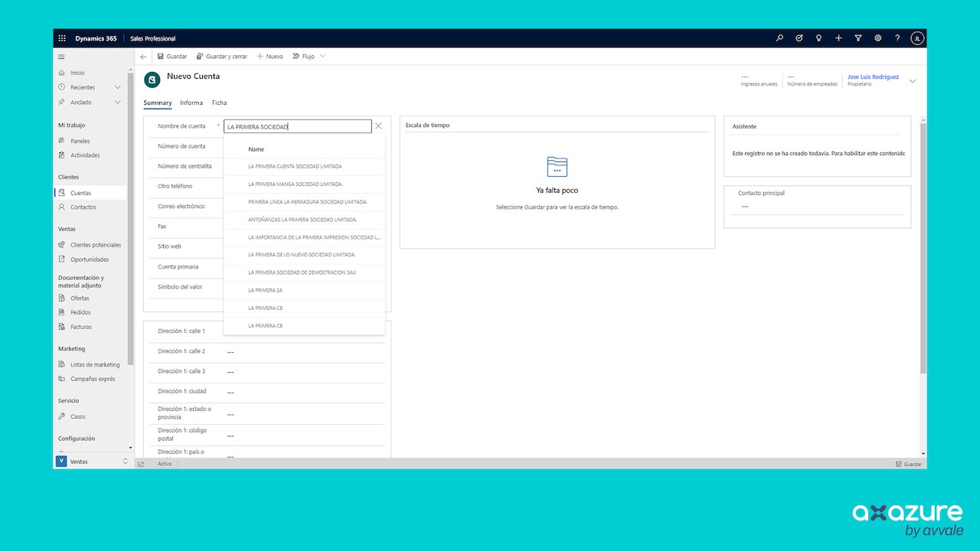Open Oportunidades in the sidebar
Viewport: 980px width, 551px height.
[x=89, y=259]
